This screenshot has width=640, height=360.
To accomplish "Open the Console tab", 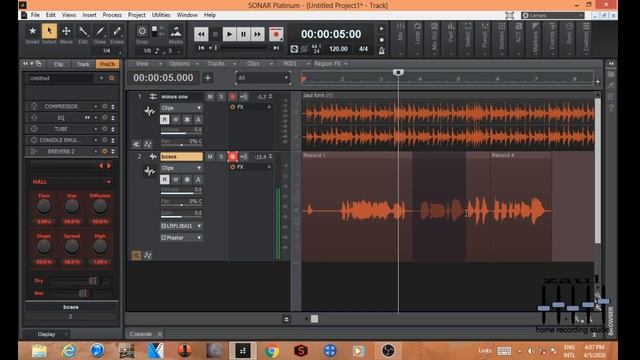I will 140,334.
